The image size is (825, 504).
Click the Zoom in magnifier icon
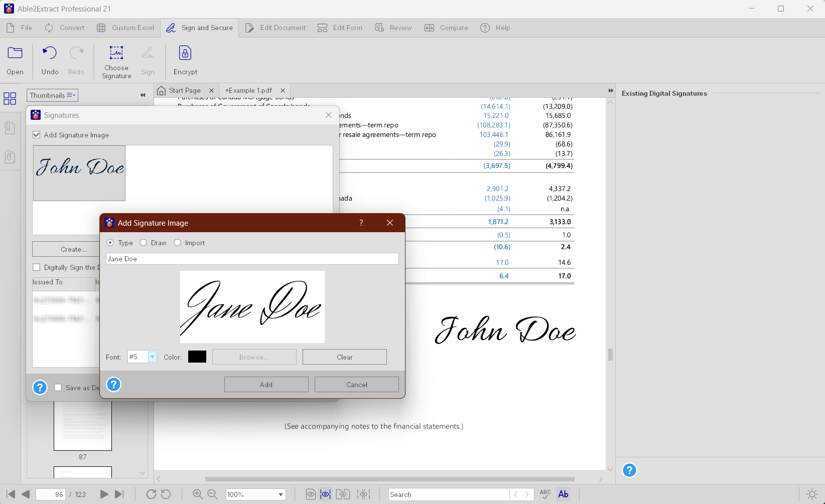(198, 494)
